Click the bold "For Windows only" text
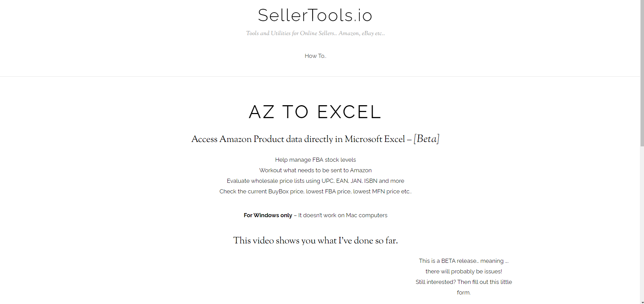 coord(268,215)
